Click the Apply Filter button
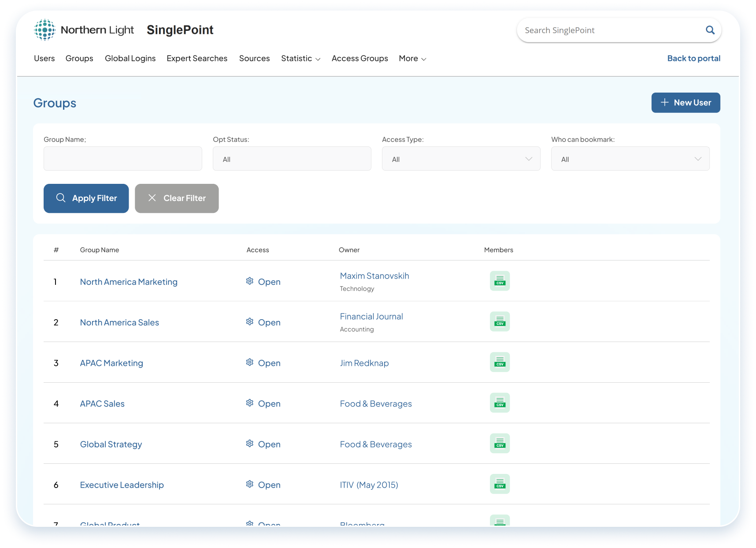This screenshot has height=548, width=756. tap(86, 198)
